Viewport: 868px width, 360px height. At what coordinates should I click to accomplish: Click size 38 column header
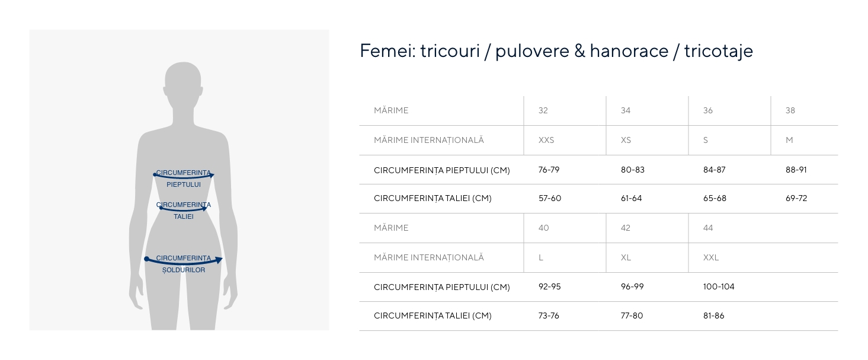pyautogui.click(x=790, y=111)
